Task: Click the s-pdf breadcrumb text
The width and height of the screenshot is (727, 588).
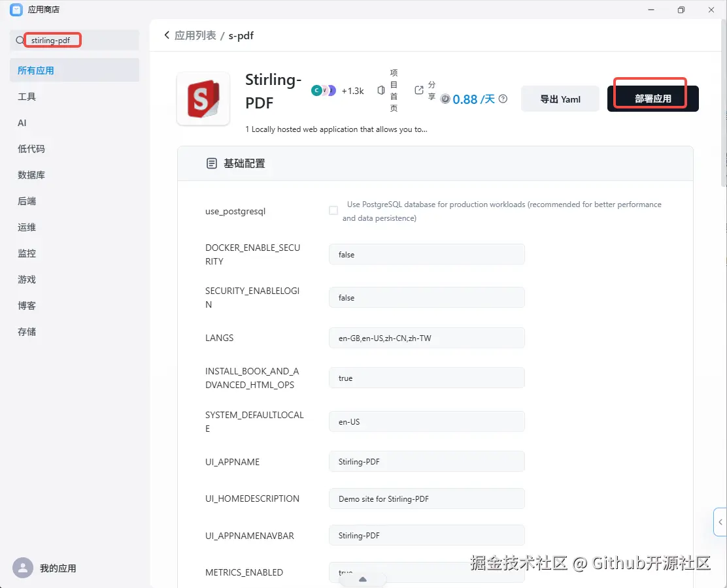Action: [241, 36]
